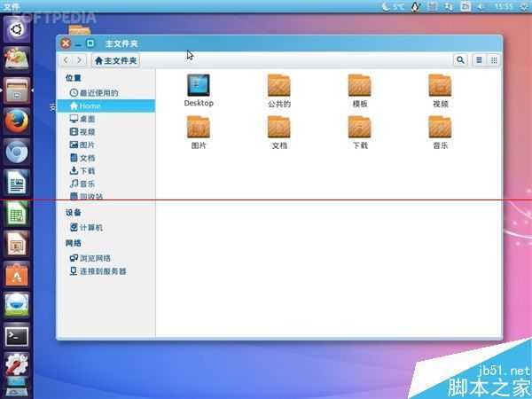
Task: Open the Terminal from the dock
Action: tap(17, 336)
